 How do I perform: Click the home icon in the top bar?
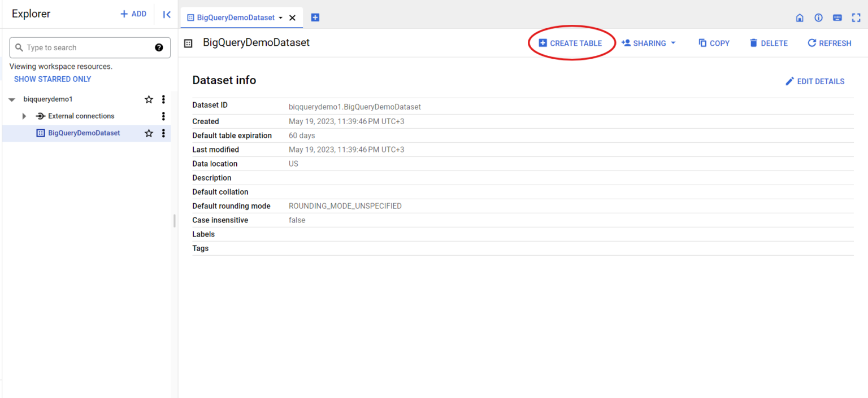coord(800,18)
